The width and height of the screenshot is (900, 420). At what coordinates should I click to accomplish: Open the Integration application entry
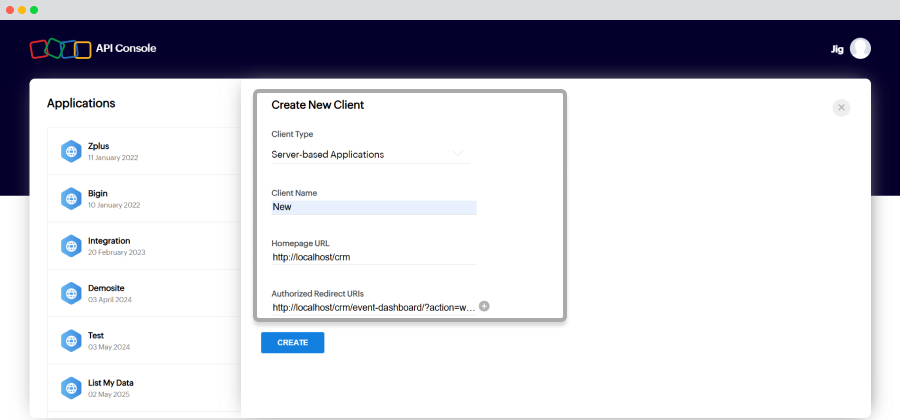point(144,246)
